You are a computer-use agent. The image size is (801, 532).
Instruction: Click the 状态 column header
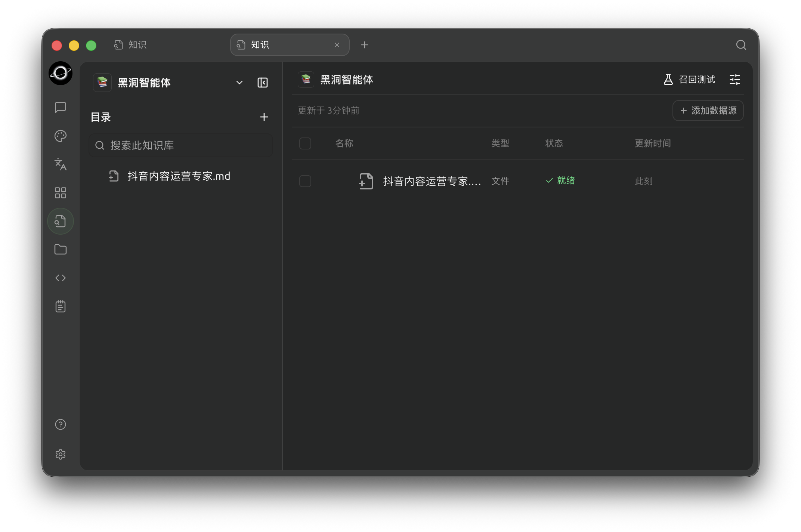[x=554, y=143]
